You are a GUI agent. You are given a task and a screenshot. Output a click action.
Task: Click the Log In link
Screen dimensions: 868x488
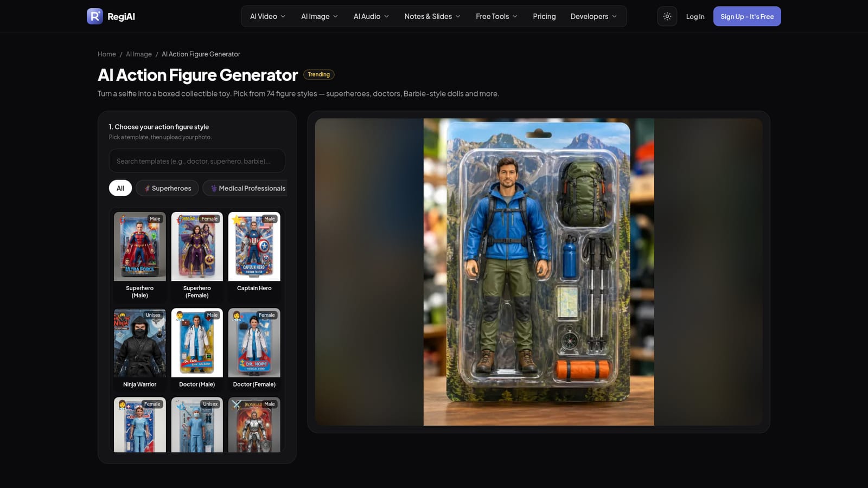[x=695, y=16]
